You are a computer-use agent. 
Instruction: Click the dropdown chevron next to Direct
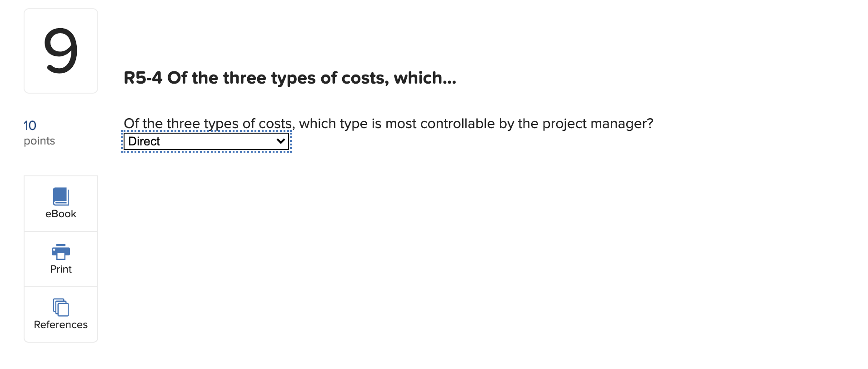[x=279, y=141]
